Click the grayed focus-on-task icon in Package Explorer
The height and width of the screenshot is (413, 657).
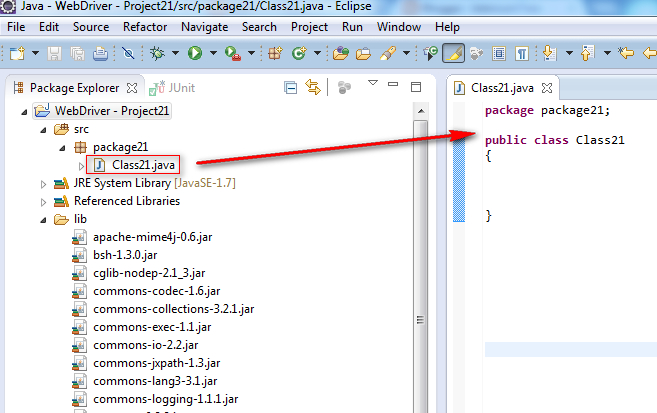coord(344,88)
